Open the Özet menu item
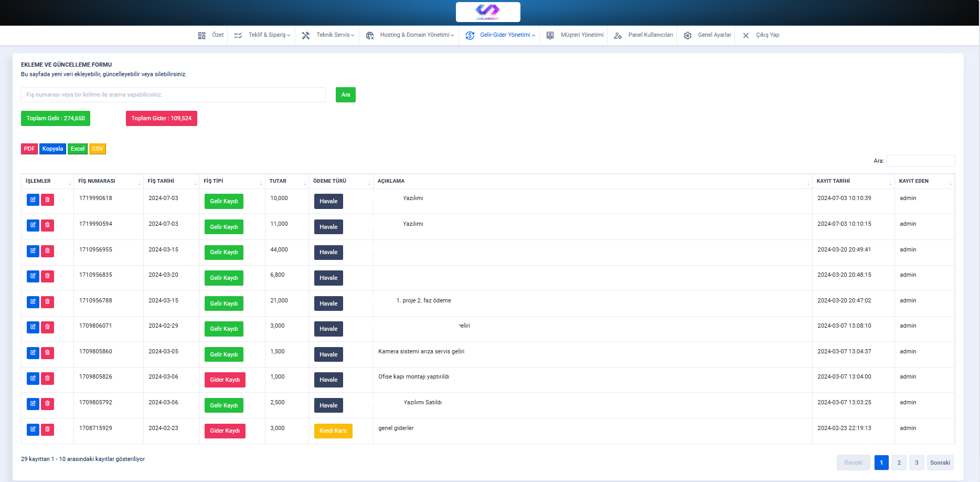The width and height of the screenshot is (980, 482). click(x=218, y=35)
